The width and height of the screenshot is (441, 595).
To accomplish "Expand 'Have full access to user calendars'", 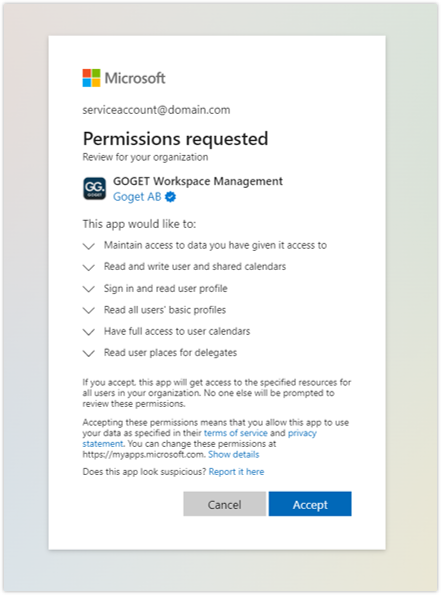I will [x=88, y=332].
